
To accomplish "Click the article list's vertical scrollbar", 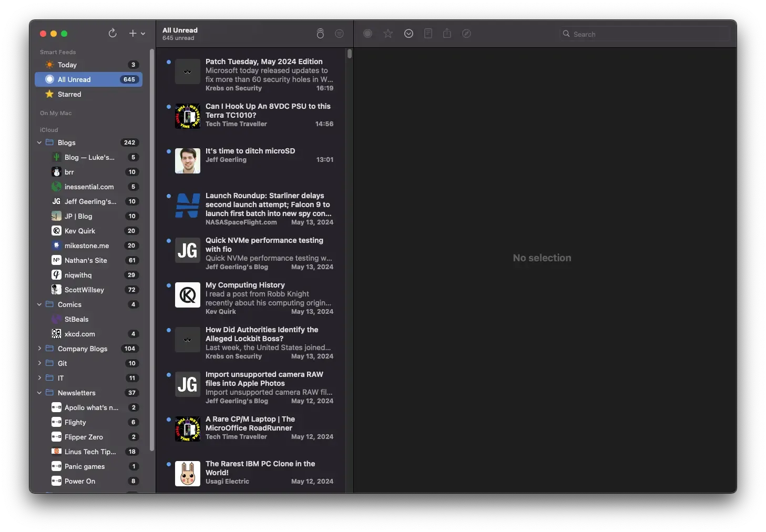I will point(350,54).
